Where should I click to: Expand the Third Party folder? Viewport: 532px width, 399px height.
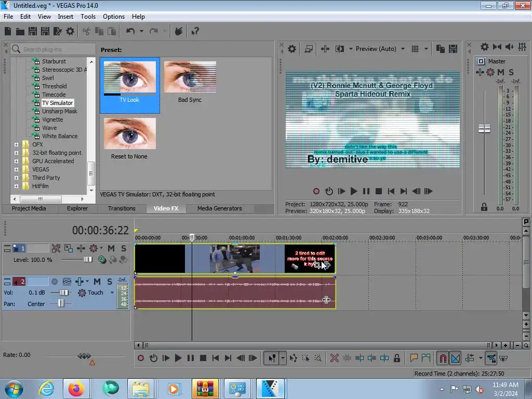pos(16,178)
